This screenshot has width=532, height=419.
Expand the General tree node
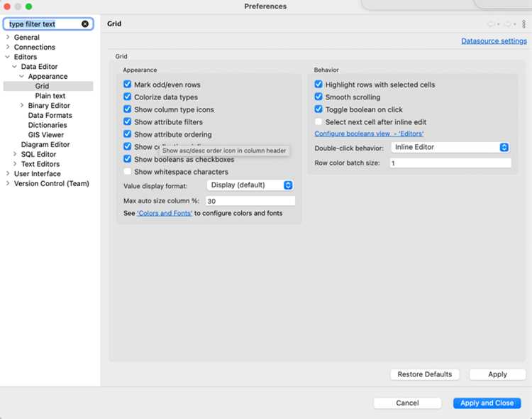pyautogui.click(x=8, y=37)
